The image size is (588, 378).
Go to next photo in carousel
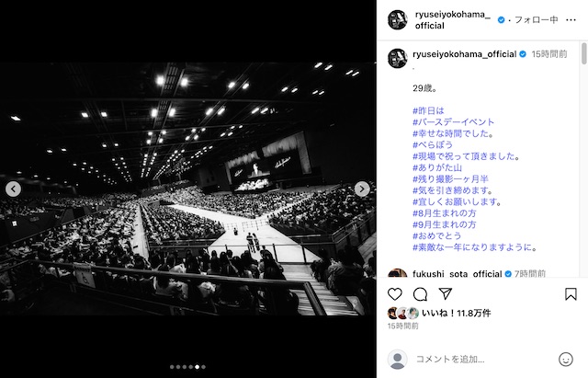point(362,189)
